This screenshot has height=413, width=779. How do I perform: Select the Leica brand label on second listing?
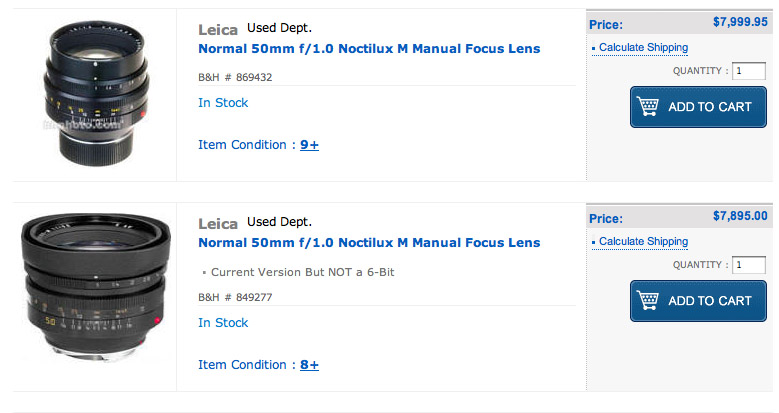coord(218,224)
